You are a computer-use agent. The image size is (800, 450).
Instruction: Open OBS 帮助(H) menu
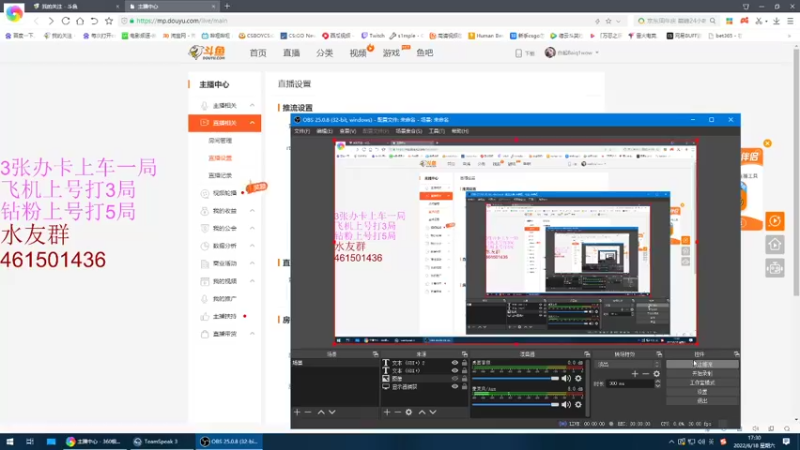tap(460, 131)
